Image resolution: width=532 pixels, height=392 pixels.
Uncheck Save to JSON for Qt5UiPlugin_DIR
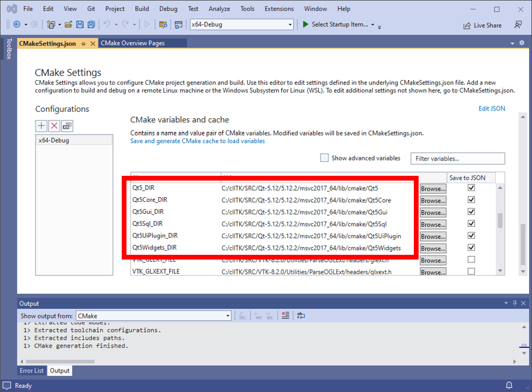tap(471, 235)
